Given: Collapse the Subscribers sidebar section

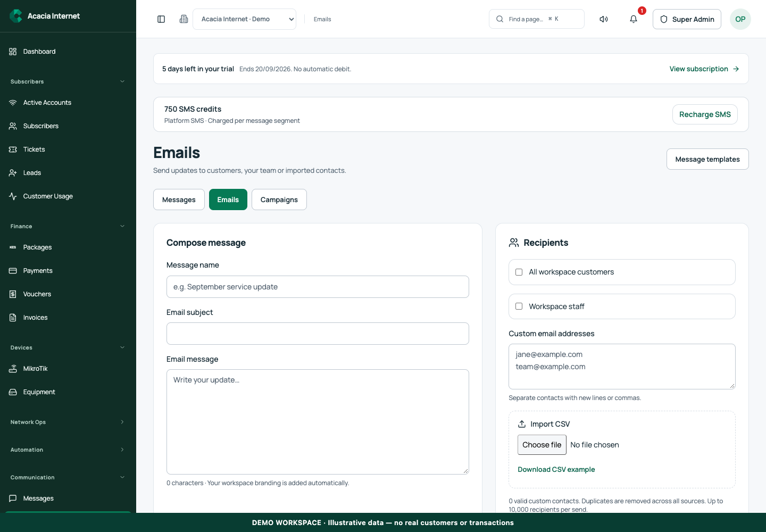Looking at the screenshot, I should [68, 81].
